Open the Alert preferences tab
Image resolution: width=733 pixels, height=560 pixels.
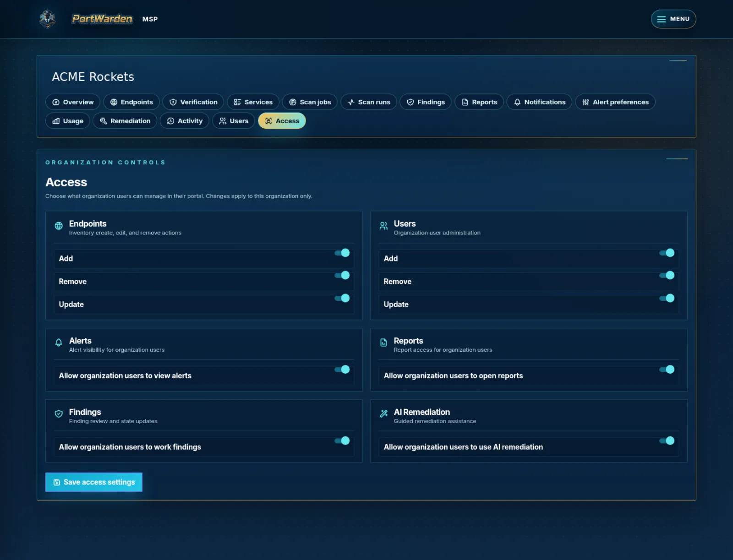pyautogui.click(x=615, y=102)
